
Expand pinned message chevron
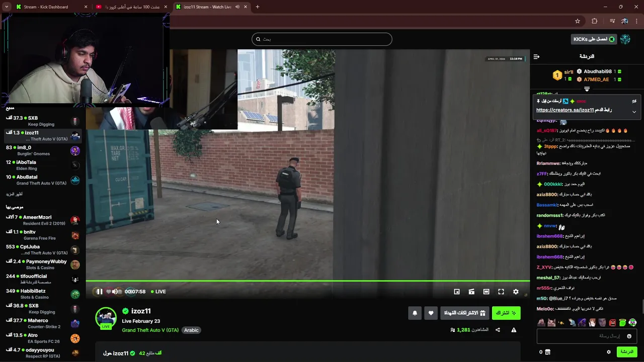tap(634, 112)
